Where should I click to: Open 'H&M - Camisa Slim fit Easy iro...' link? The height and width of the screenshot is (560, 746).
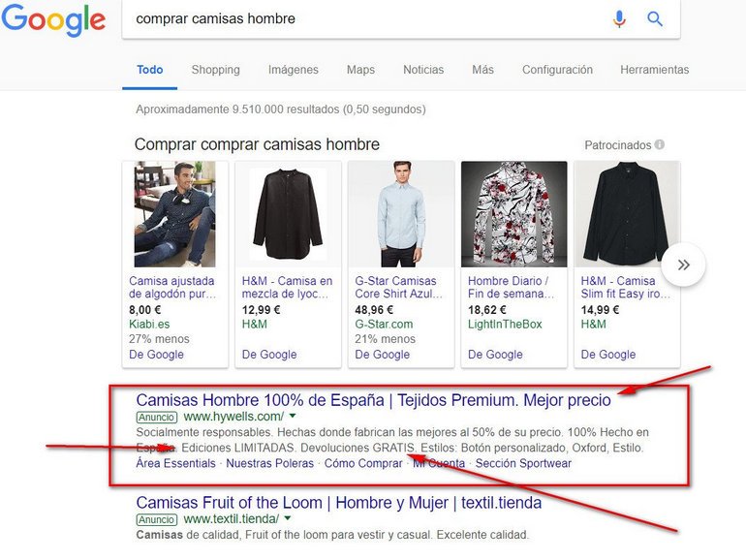pyautogui.click(x=625, y=288)
